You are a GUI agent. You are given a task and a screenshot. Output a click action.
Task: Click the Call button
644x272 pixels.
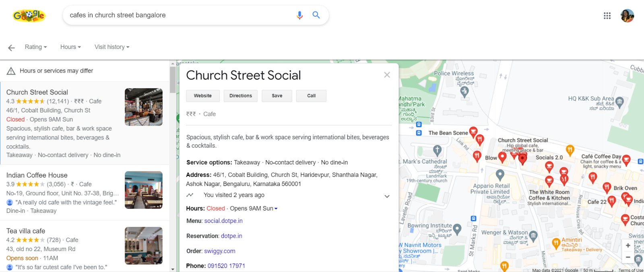click(311, 96)
